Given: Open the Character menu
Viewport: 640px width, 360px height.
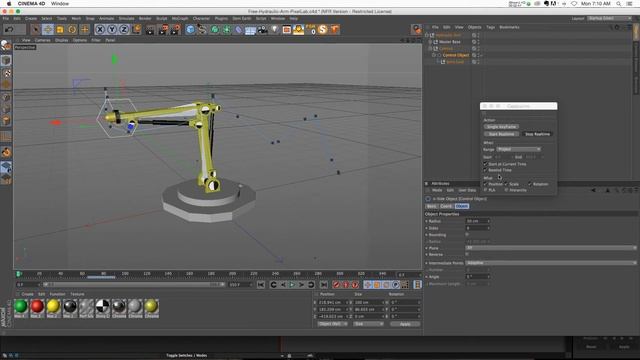Looking at the screenshot, I should click(201, 18).
